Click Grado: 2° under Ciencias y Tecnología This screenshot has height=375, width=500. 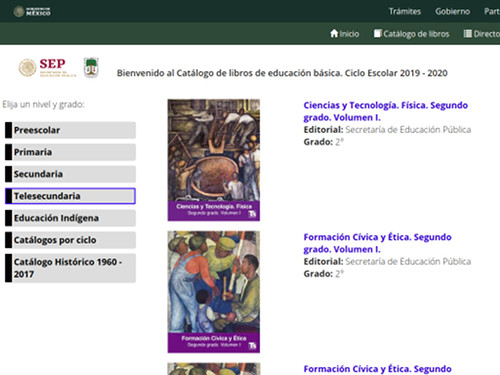(324, 142)
